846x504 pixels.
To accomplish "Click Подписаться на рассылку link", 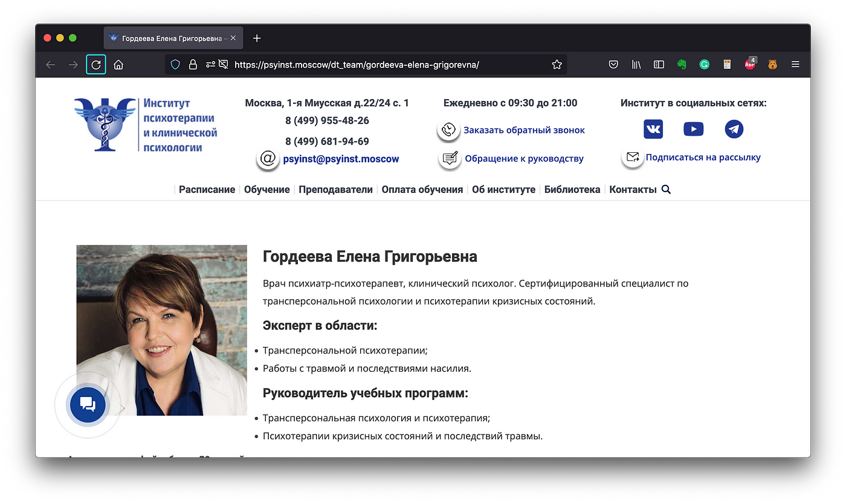I will click(703, 157).
